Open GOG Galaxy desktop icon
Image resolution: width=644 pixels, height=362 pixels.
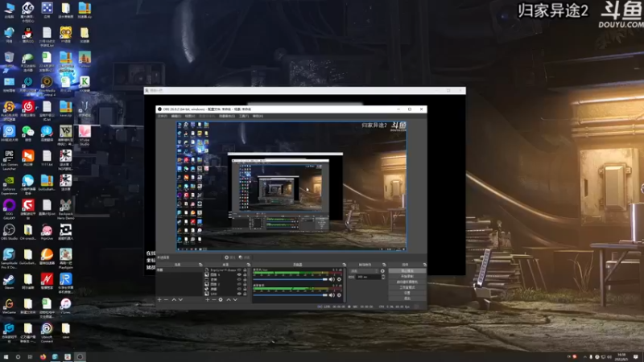[9, 209]
